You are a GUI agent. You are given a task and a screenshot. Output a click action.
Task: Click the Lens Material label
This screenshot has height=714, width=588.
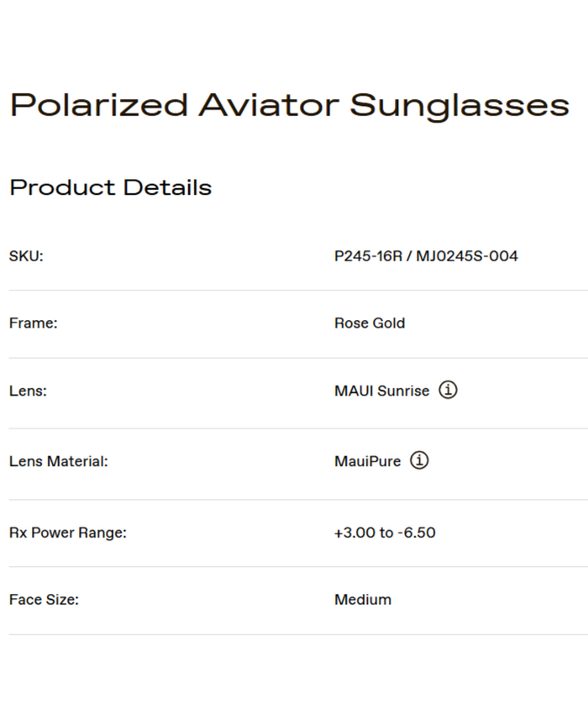coord(59,461)
